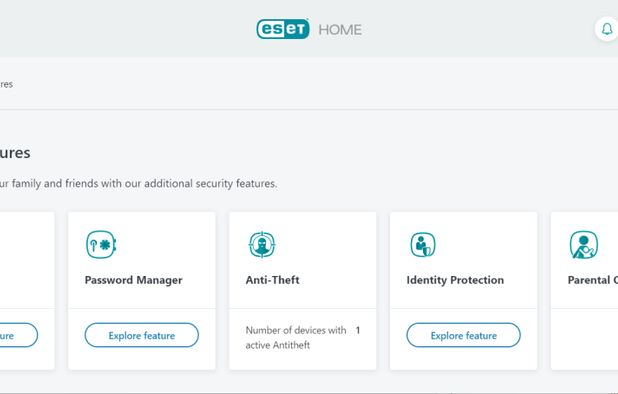
Task: Open the Identity Protection card title
Action: coord(455,280)
